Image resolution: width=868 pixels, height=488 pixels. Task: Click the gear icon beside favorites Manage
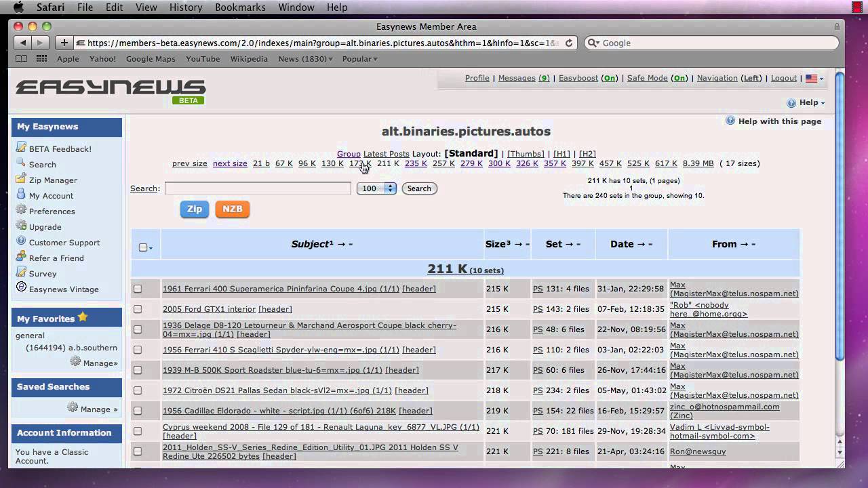[75, 362]
